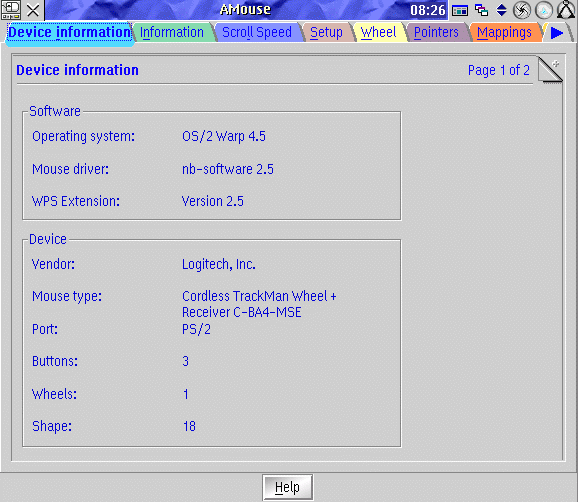Click the 'Device' group heading
The image size is (578, 502).
coord(48,239)
